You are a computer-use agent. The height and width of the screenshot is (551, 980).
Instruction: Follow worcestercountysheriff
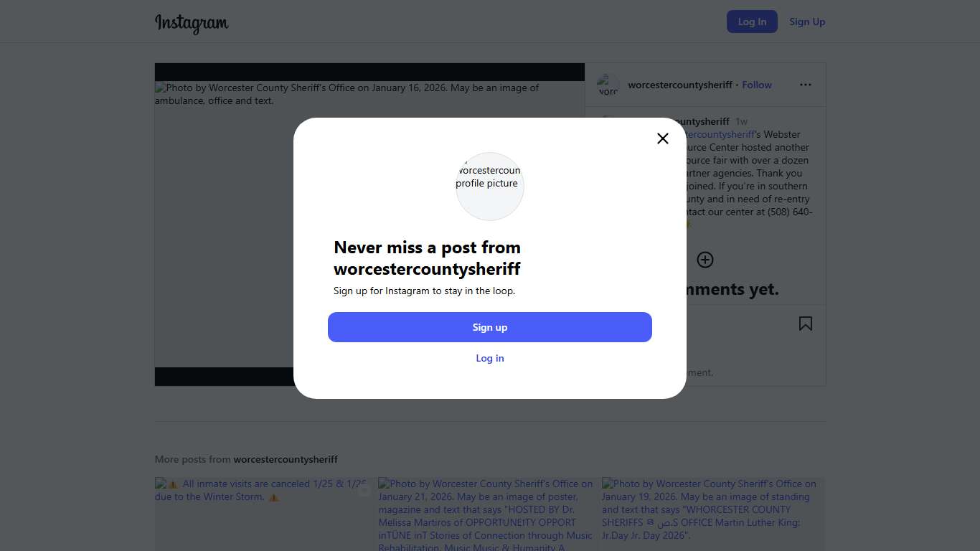click(x=757, y=85)
